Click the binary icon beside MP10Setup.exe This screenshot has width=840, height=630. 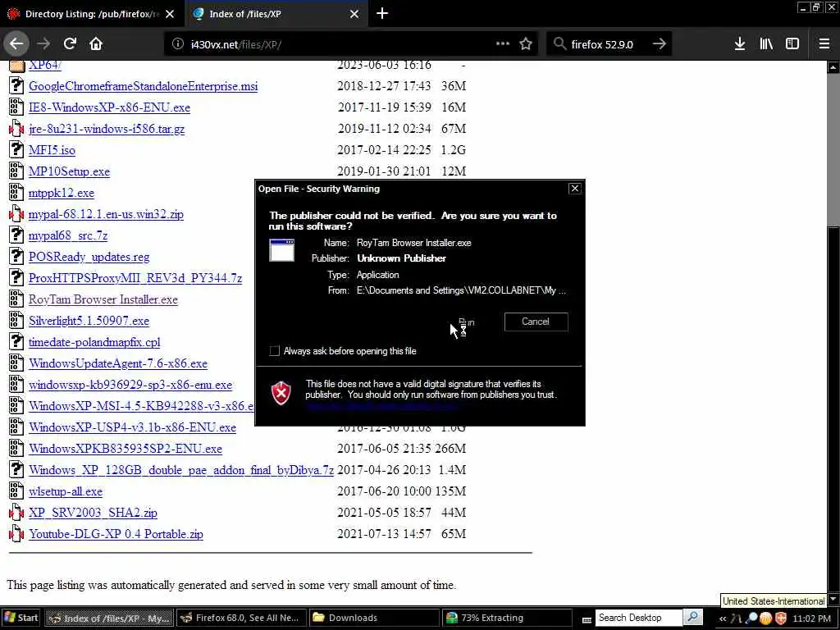coord(16,171)
